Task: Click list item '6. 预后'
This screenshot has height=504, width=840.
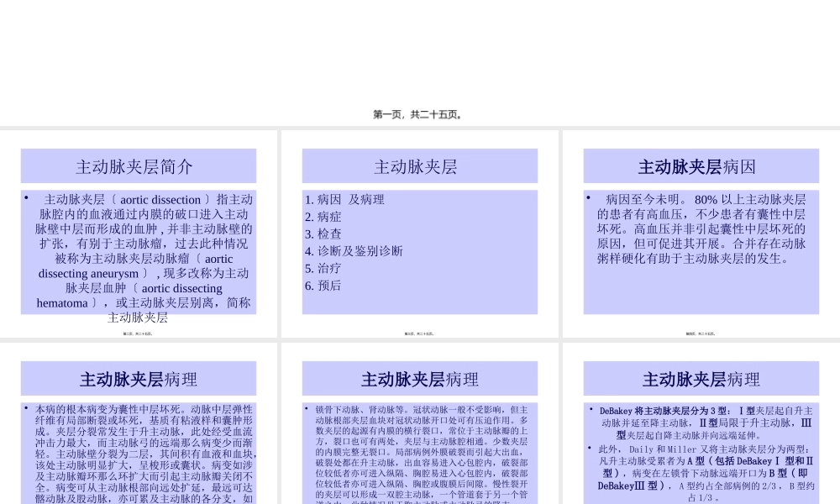Action: point(323,286)
